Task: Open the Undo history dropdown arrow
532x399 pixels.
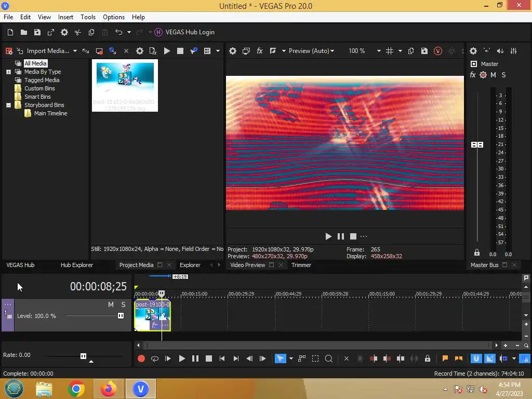Action: tap(129, 32)
